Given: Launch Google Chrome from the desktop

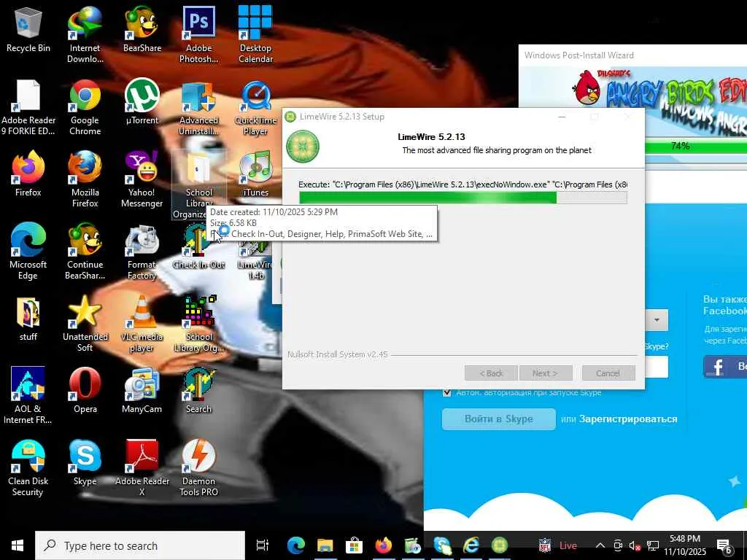Looking at the screenshot, I should pos(85,107).
